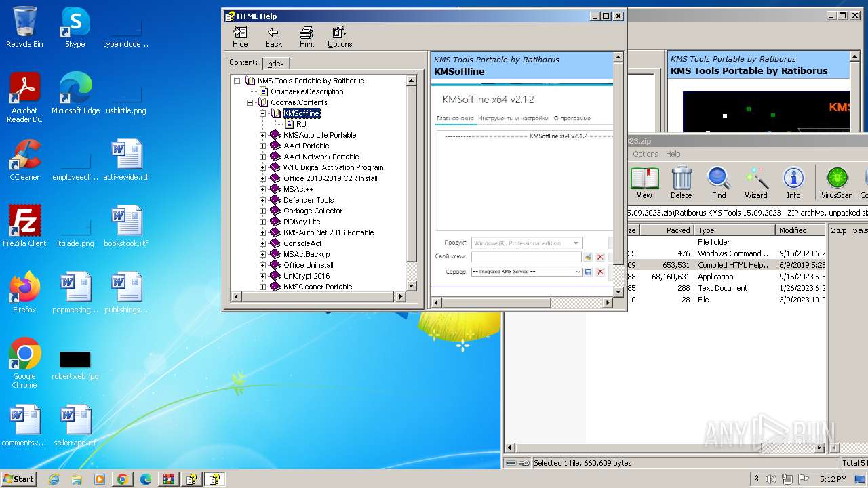Click the VirusScan icon in WinRAR toolbar
This screenshot has width=868, height=488.
[837, 182]
